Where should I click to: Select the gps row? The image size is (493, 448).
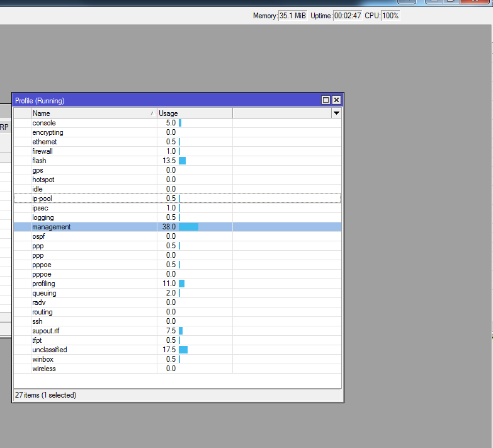[x=178, y=170]
